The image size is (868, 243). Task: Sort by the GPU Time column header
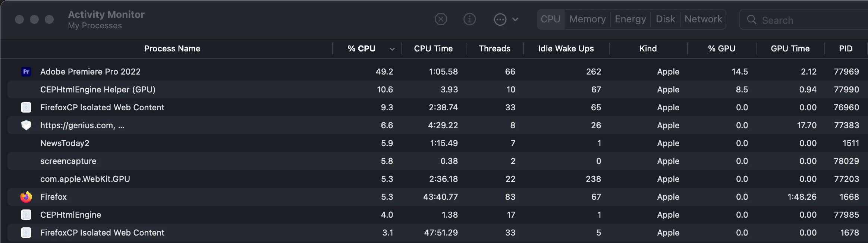click(x=790, y=48)
